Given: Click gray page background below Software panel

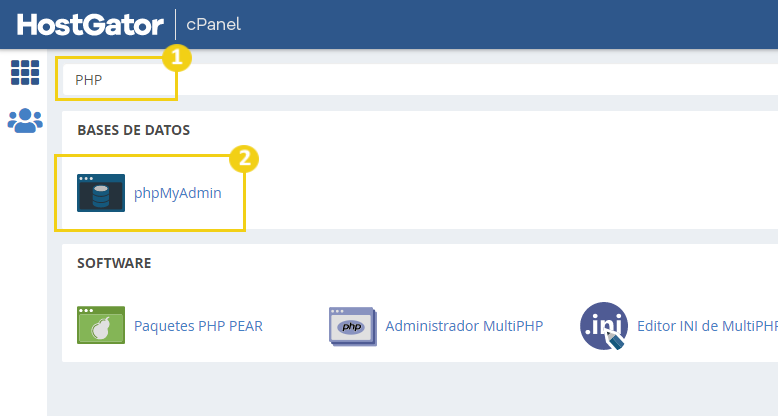Looking at the screenshot, I should [412, 390].
